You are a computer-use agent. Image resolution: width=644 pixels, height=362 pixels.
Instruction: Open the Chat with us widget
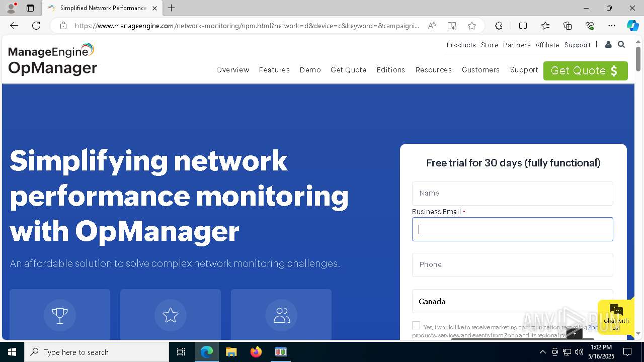pos(616,317)
